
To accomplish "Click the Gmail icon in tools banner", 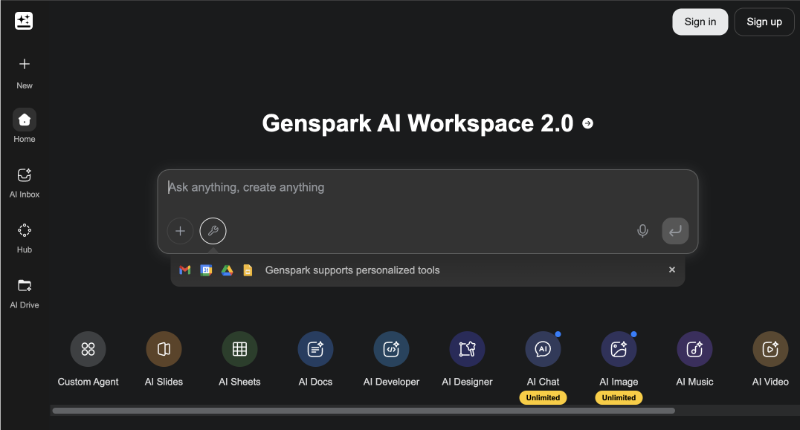I will click(x=185, y=270).
